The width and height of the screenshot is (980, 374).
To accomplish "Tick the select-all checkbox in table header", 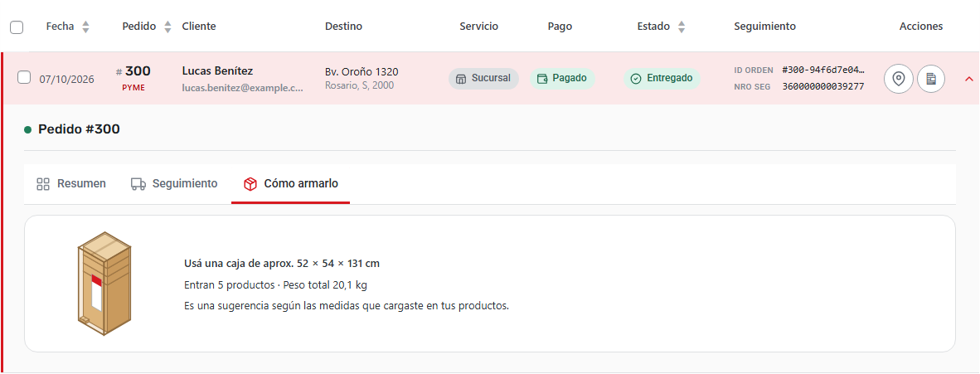I will coord(17,27).
